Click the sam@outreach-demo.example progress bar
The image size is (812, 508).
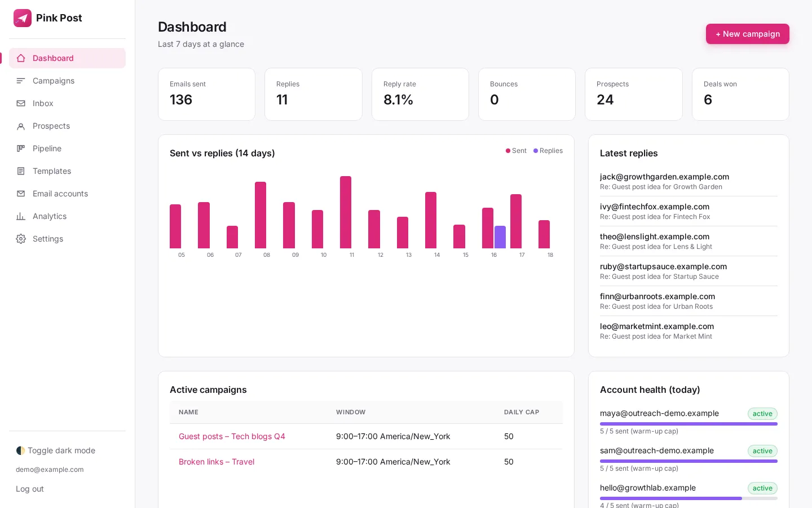pyautogui.click(x=689, y=461)
